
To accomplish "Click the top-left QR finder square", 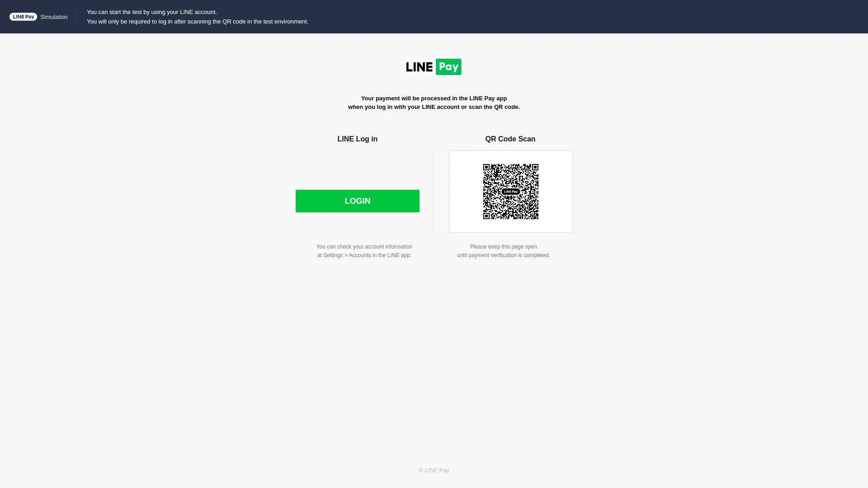I will 486,167.
